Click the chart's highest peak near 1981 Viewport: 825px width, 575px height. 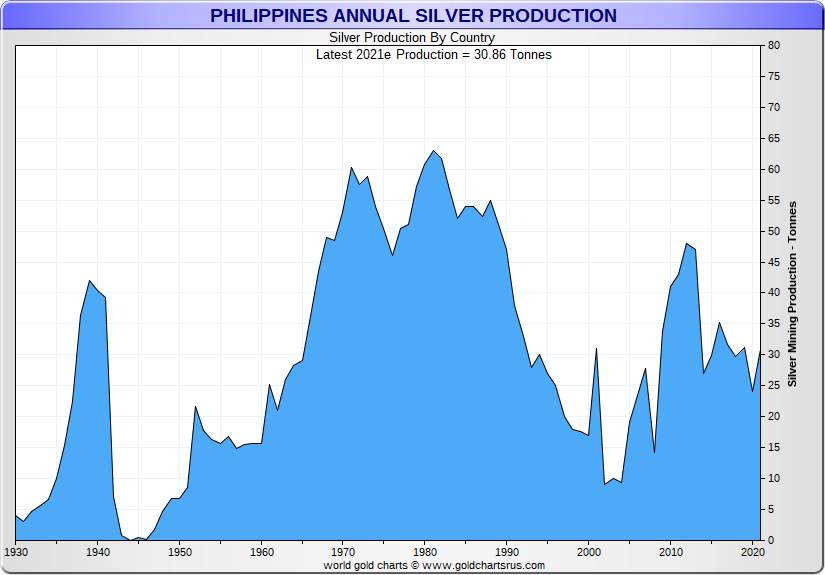[x=433, y=152]
